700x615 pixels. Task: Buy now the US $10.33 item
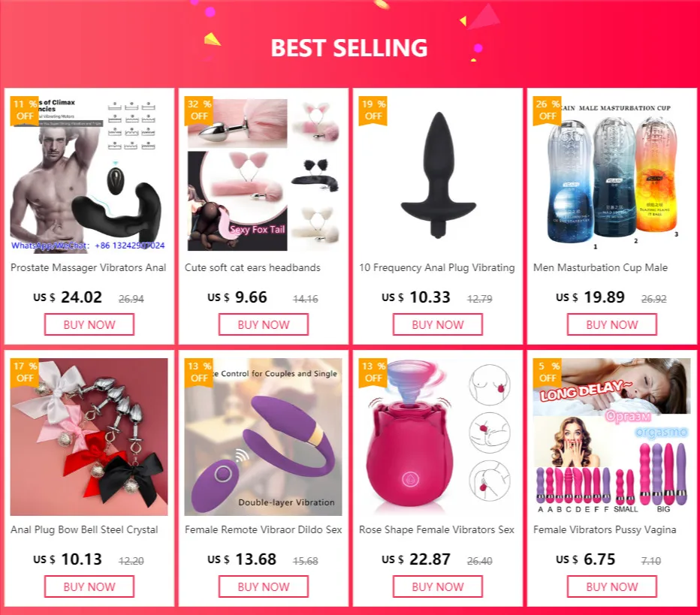pyautogui.click(x=437, y=324)
